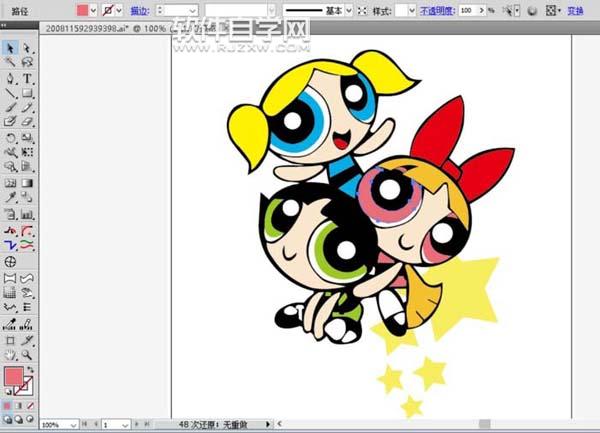This screenshot has height=433, width=600.
Task: Open the fill color dropdown in control bar
Action: 93,11
